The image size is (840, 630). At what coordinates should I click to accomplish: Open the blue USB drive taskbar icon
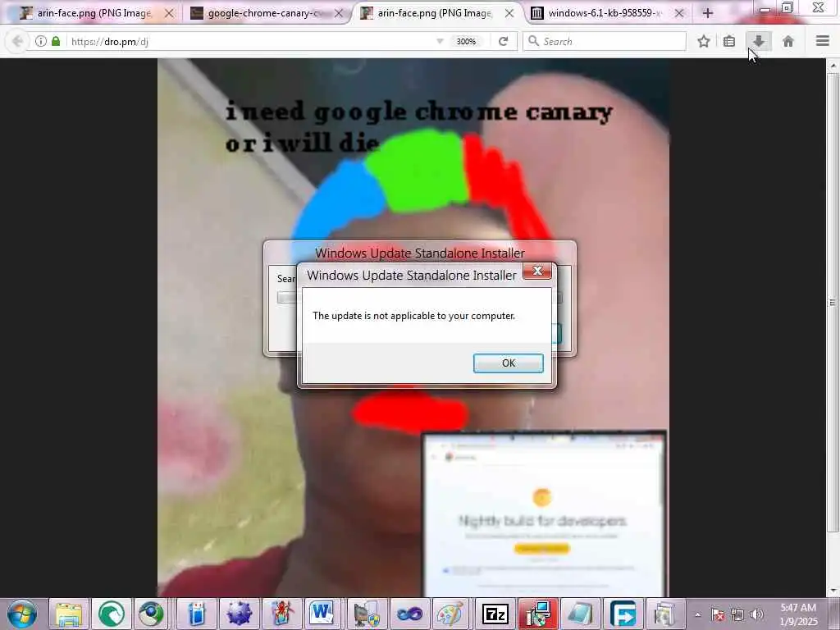pos(197,614)
